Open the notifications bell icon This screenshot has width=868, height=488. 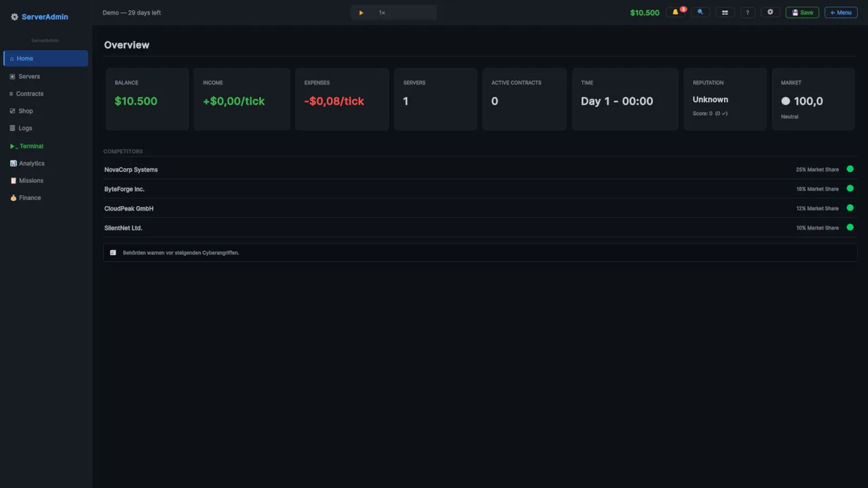pos(677,12)
